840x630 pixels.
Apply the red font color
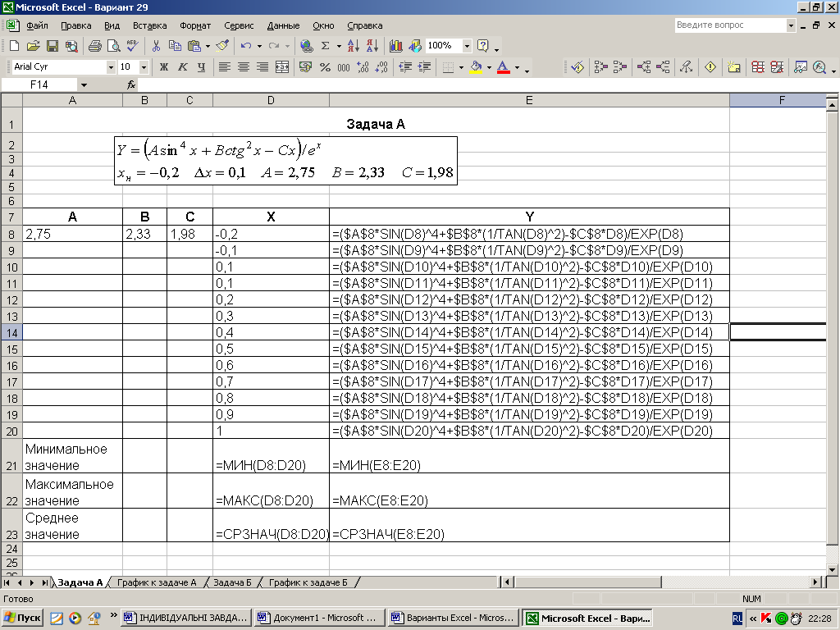point(503,67)
